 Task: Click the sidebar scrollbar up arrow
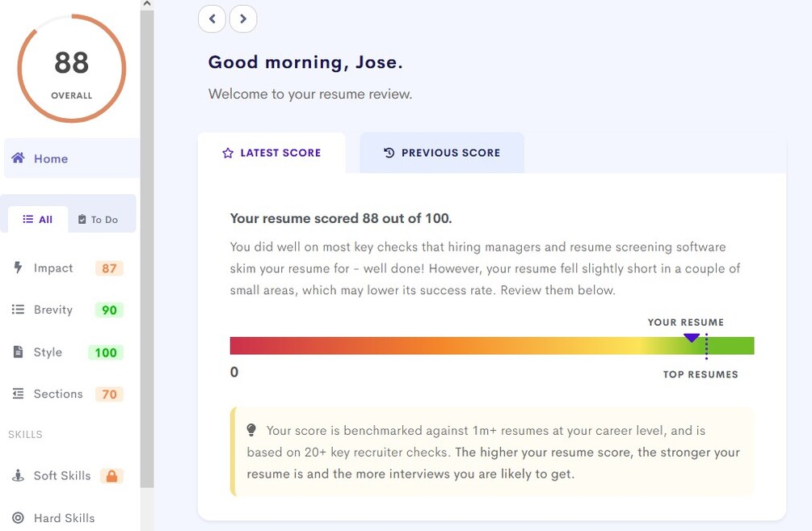pyautogui.click(x=147, y=4)
